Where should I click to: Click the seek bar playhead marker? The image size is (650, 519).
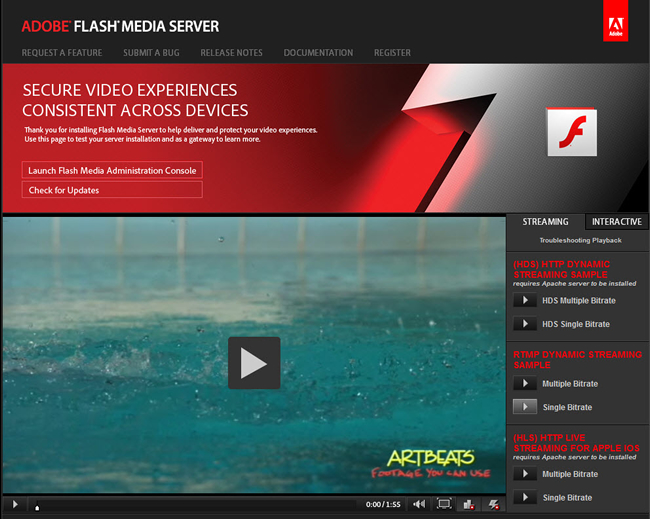click(37, 507)
